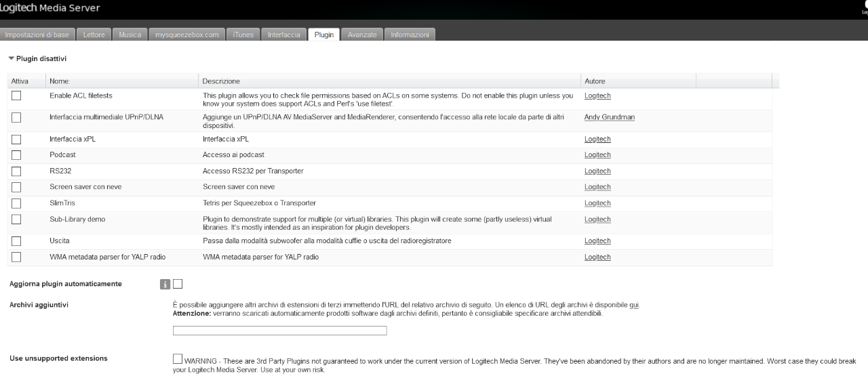Enable the SlimTris plugin checkbox
The width and height of the screenshot is (868, 376).
16,203
